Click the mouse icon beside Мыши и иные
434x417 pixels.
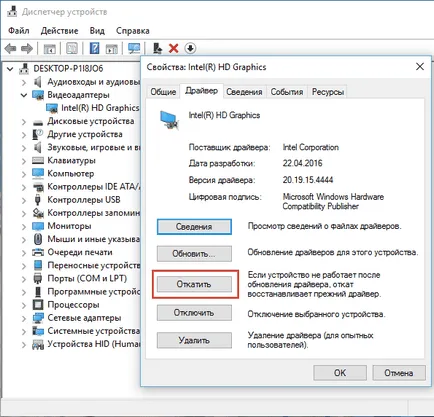click(38, 239)
